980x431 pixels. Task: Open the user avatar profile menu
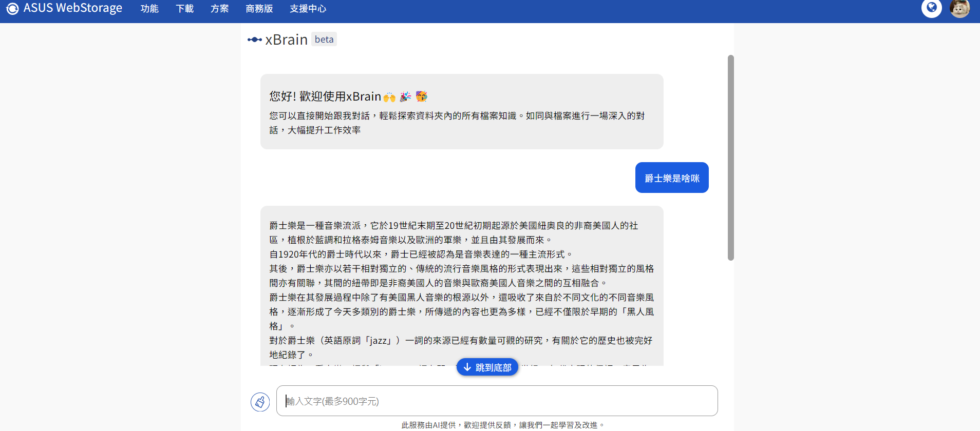[x=959, y=8]
